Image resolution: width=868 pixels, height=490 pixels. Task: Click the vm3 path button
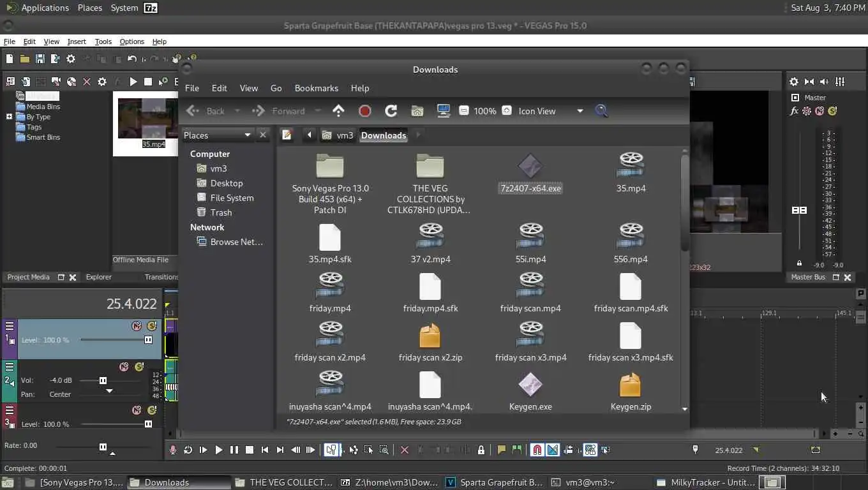(x=338, y=135)
